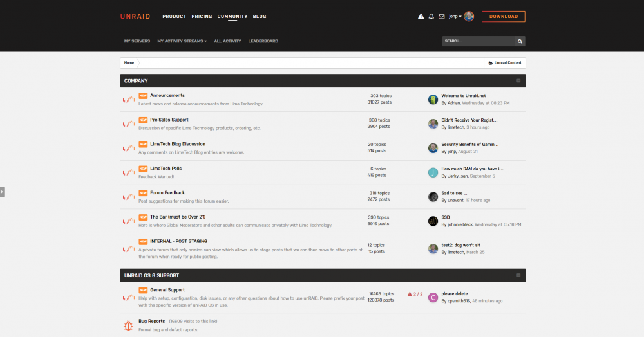Open the Bug Reports link
Screen dimensions: 644x337
(151, 321)
